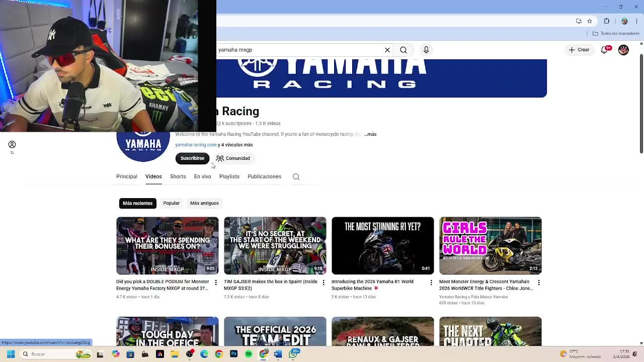Open 'THE NEXT CHAPTER' thumbnail
The width and height of the screenshot is (644, 362).
pyautogui.click(x=491, y=331)
